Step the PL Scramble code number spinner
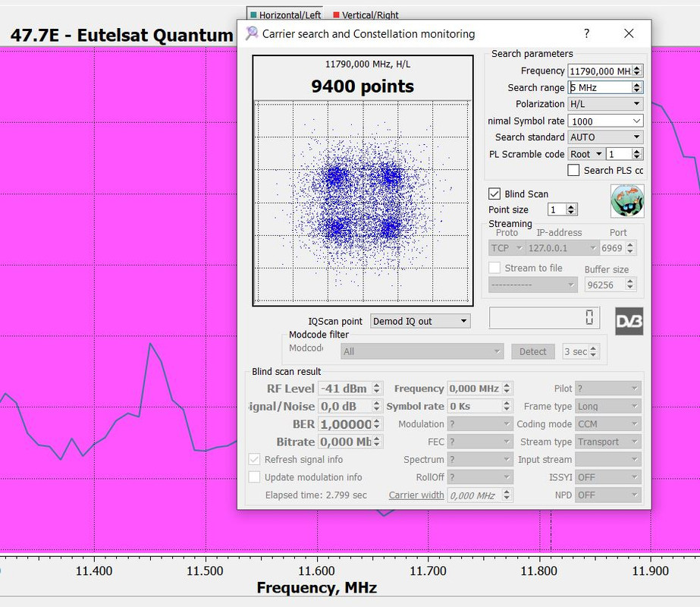The width and height of the screenshot is (700, 607). pos(637,154)
